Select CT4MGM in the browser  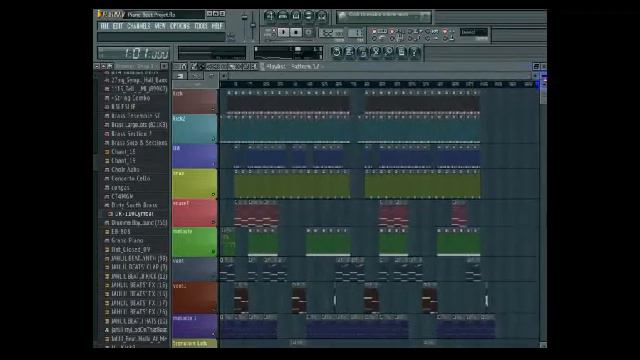pos(122,196)
